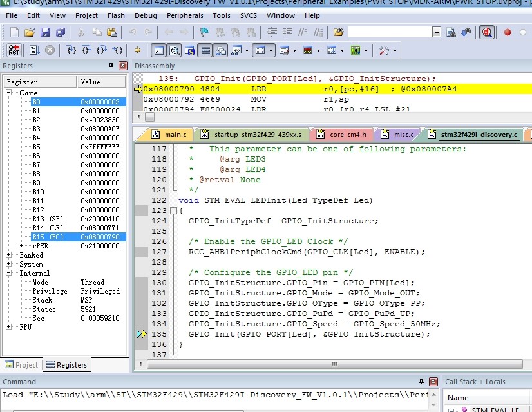Toggle the Call Stack Window button

(x=221, y=50)
